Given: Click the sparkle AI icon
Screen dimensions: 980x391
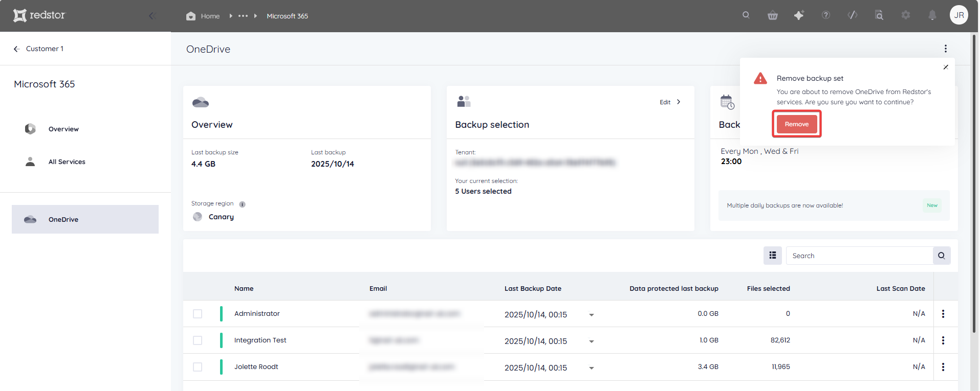Looking at the screenshot, I should [x=799, y=15].
